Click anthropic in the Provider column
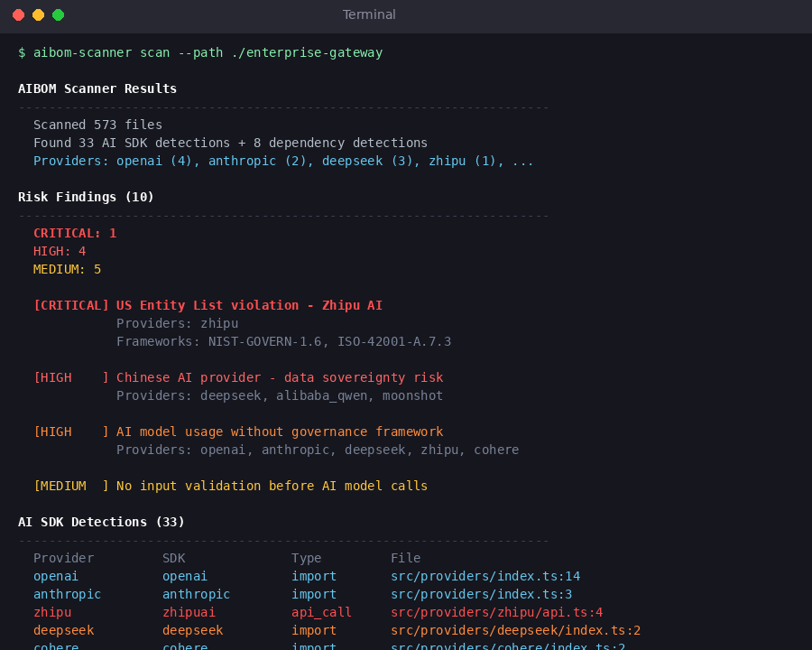The width and height of the screenshot is (812, 650). (68, 595)
